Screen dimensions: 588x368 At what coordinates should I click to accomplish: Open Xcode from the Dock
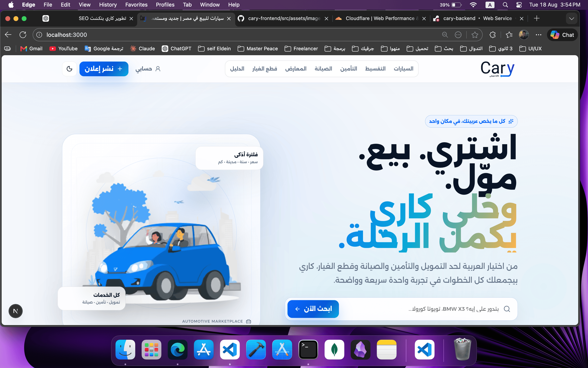click(256, 350)
